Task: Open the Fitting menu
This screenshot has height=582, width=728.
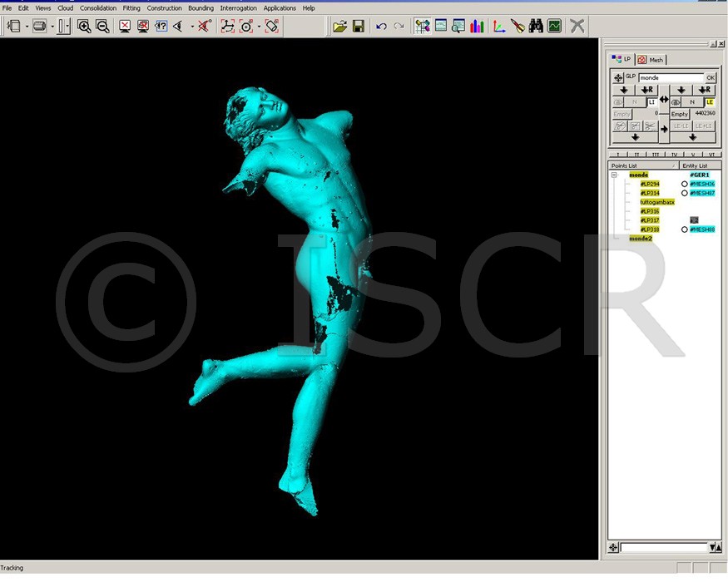Action: pos(131,7)
